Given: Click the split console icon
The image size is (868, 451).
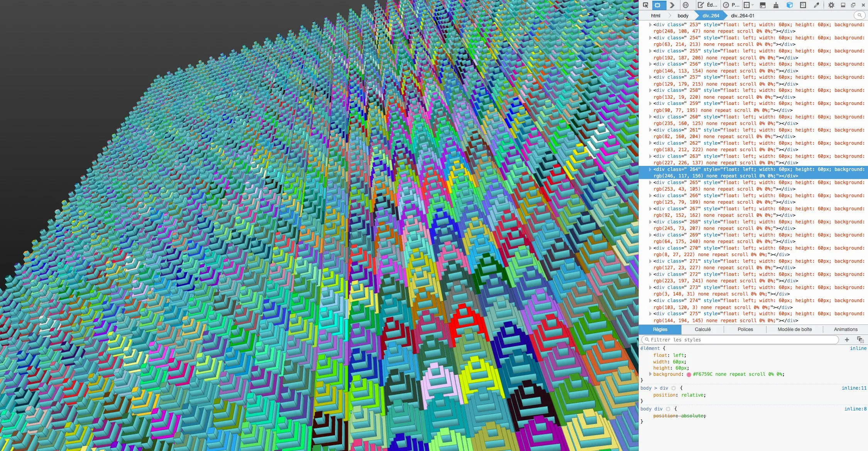Looking at the screenshot, I should pos(762,5).
